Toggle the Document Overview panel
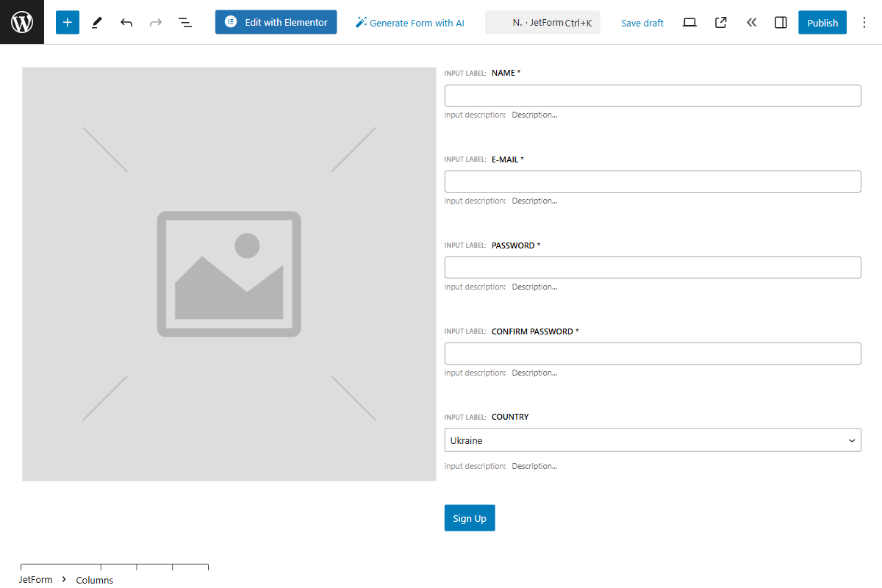 point(185,22)
